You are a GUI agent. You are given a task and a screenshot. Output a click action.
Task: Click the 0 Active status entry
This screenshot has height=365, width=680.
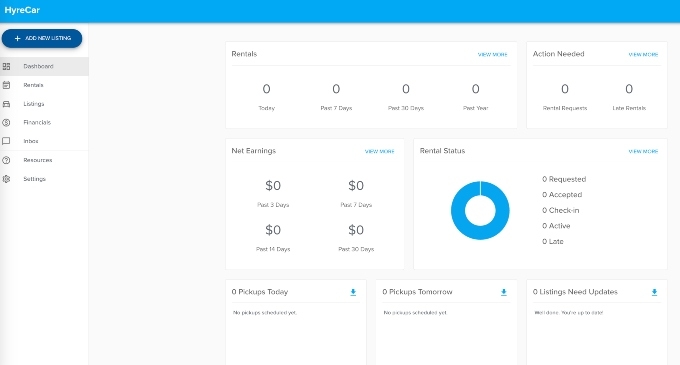pyautogui.click(x=556, y=226)
